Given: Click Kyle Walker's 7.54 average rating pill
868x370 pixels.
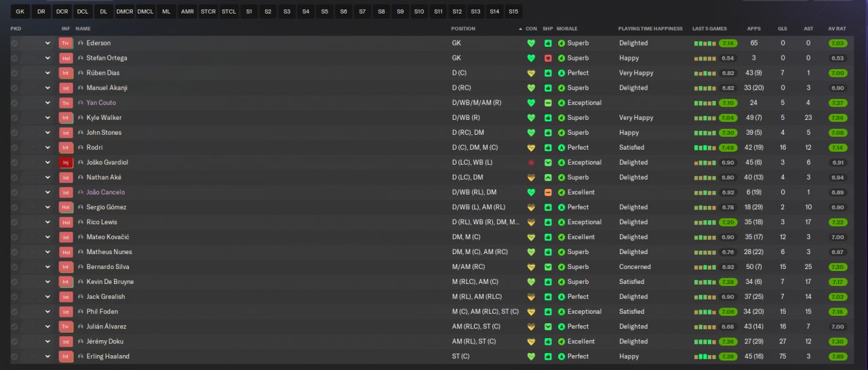Looking at the screenshot, I should [x=837, y=117].
